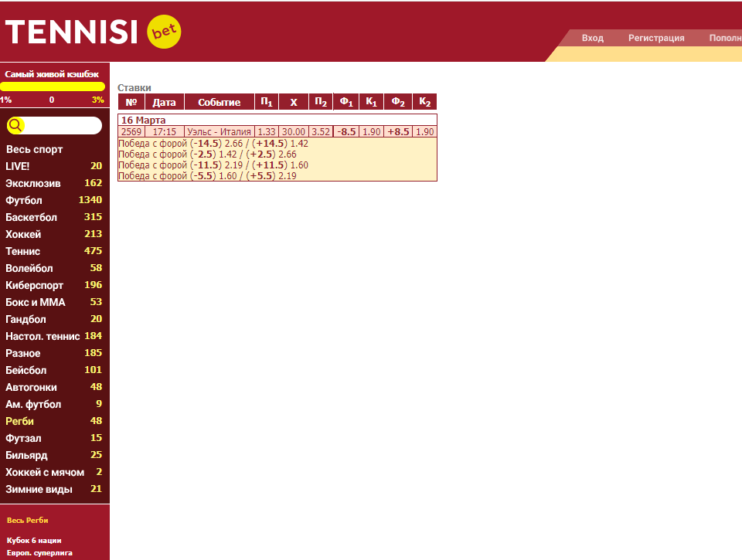Click the Весь Регби link
Viewport: 742px width, 560px height.
point(28,521)
